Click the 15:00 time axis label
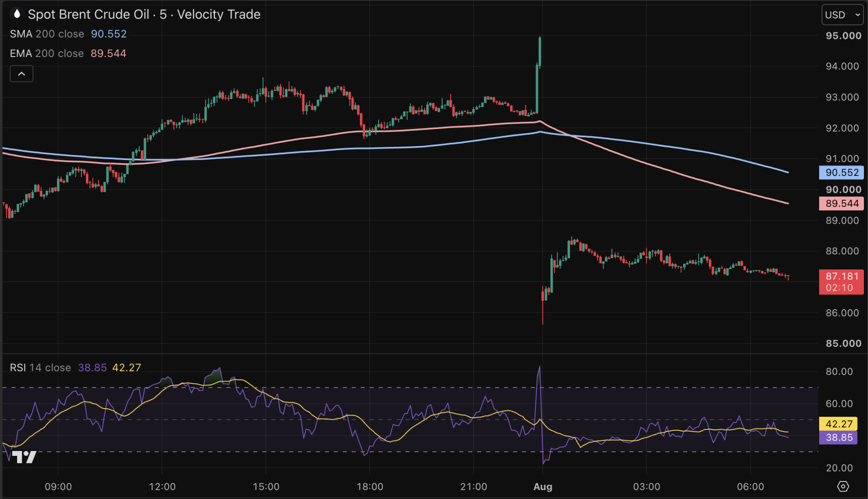 click(266, 487)
